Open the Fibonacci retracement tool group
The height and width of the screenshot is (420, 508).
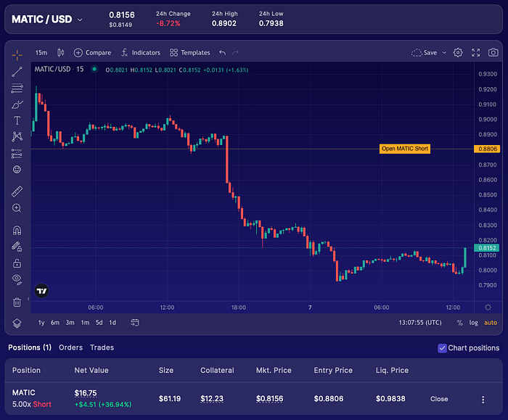[17, 88]
